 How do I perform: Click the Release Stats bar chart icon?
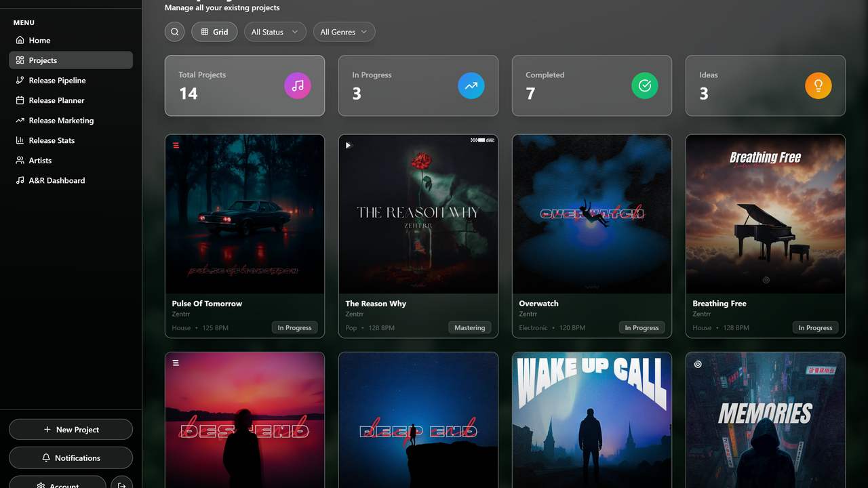coord(20,140)
